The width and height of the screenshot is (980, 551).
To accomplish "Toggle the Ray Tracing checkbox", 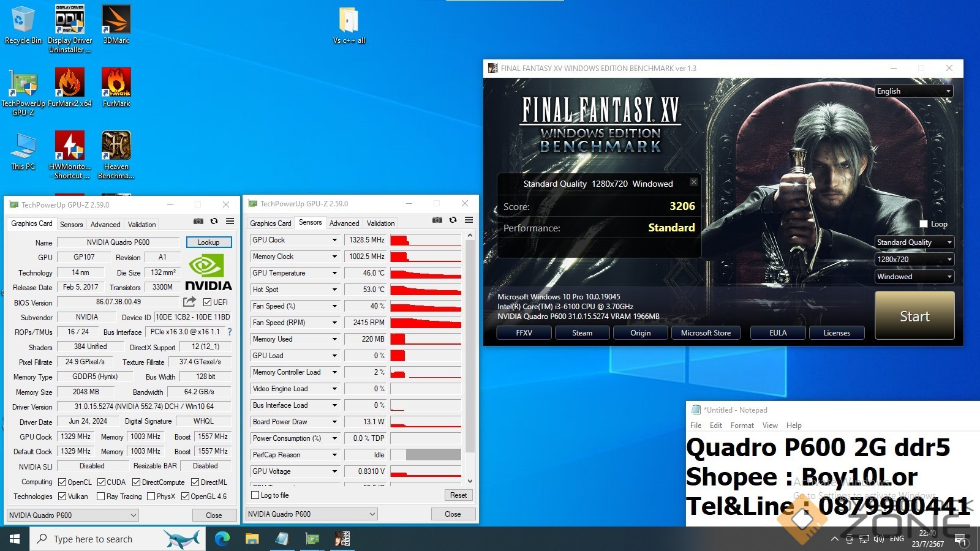I will (x=101, y=497).
